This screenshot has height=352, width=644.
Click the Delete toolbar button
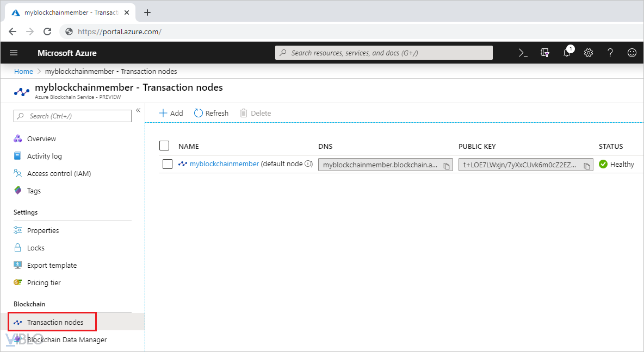(x=256, y=113)
